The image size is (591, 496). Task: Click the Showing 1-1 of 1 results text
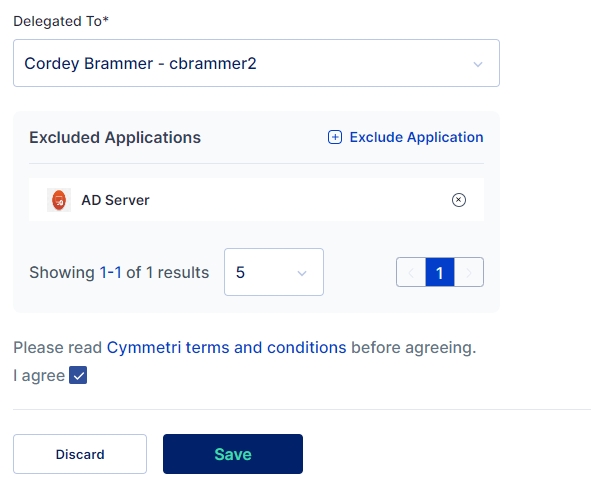pyautogui.click(x=119, y=272)
